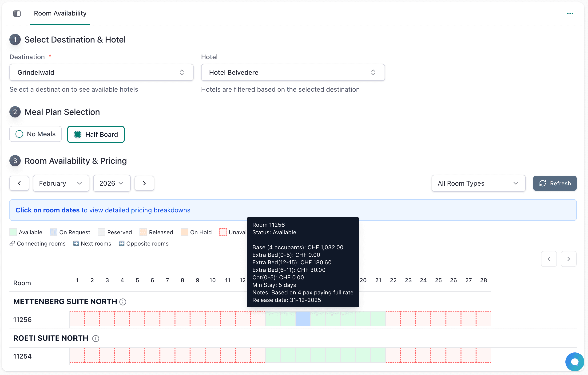The image size is (588, 375).
Task: Expand the February month selector
Action: coord(61,183)
